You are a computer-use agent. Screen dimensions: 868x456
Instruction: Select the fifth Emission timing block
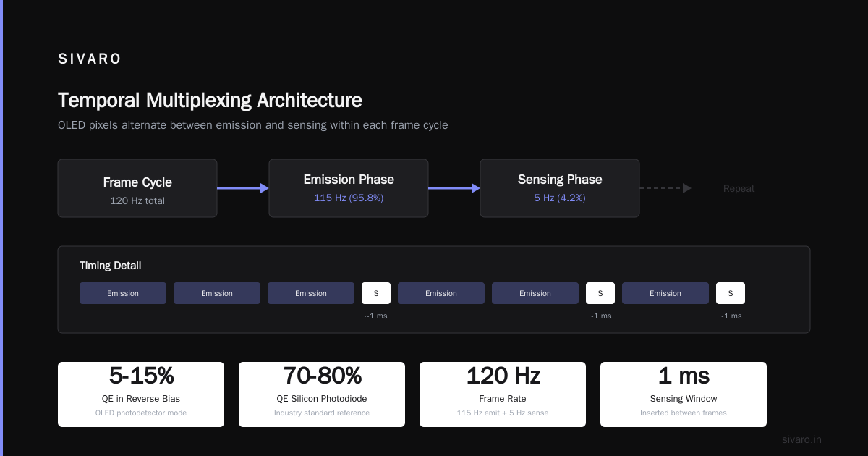(x=535, y=293)
